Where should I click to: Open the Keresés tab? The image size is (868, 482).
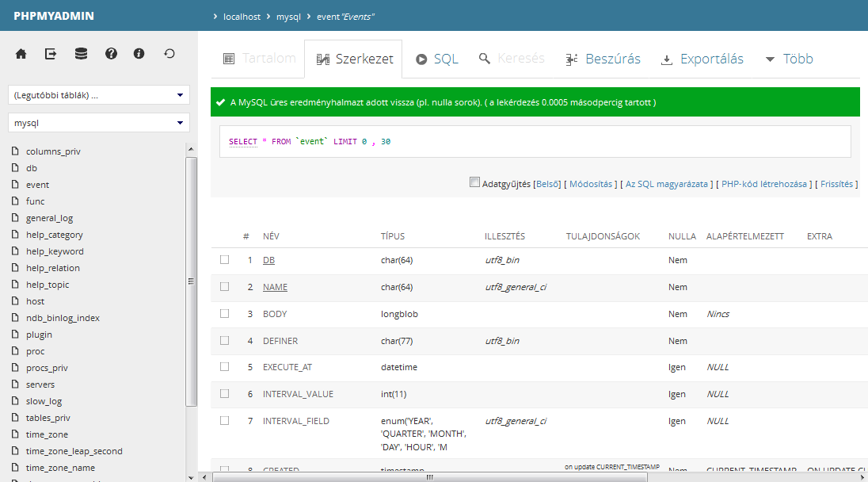pos(512,59)
